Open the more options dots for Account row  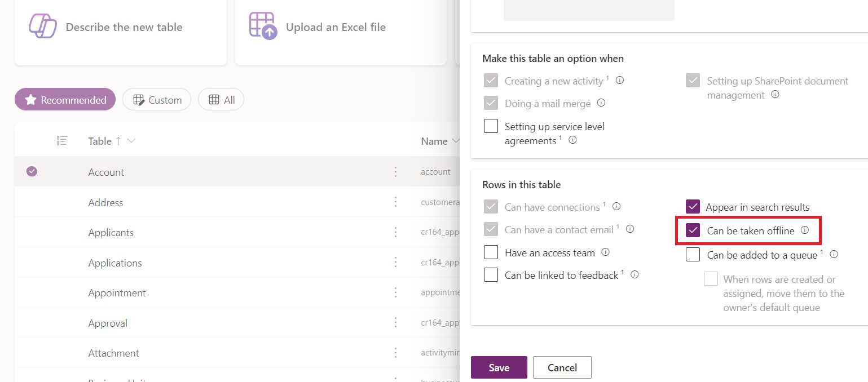(396, 171)
